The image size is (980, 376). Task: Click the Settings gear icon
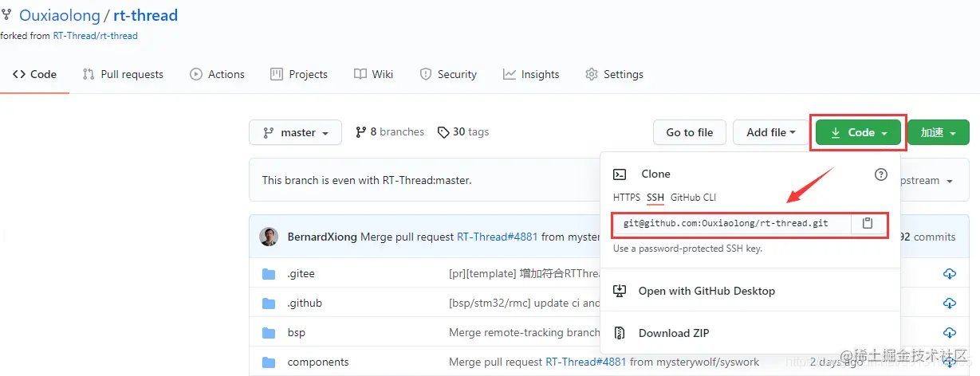(592, 74)
